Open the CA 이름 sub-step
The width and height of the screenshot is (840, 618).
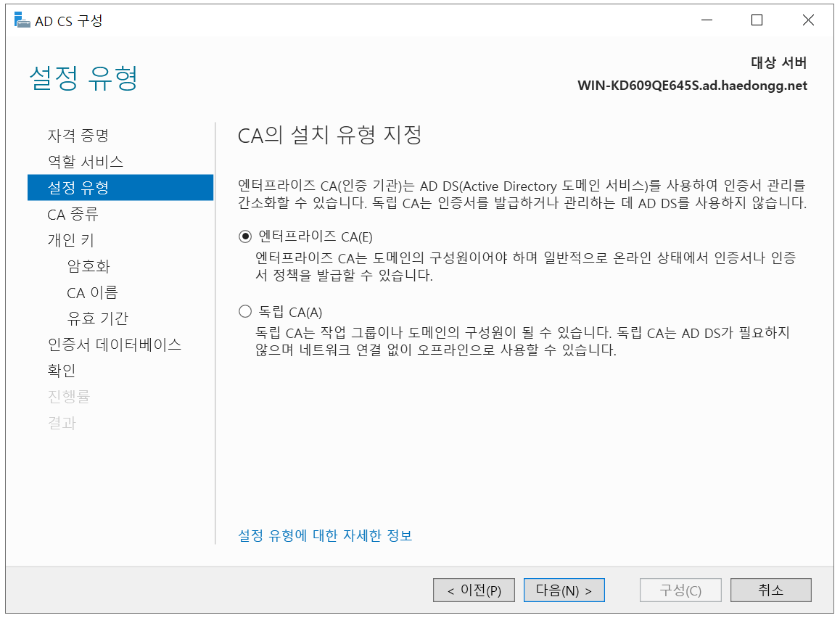92,292
